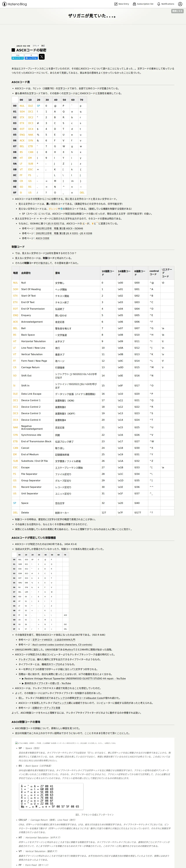The height and width of the screenshot is (868, 186).
Task: Click the 制御コード section heading
Action: click(x=18, y=247)
